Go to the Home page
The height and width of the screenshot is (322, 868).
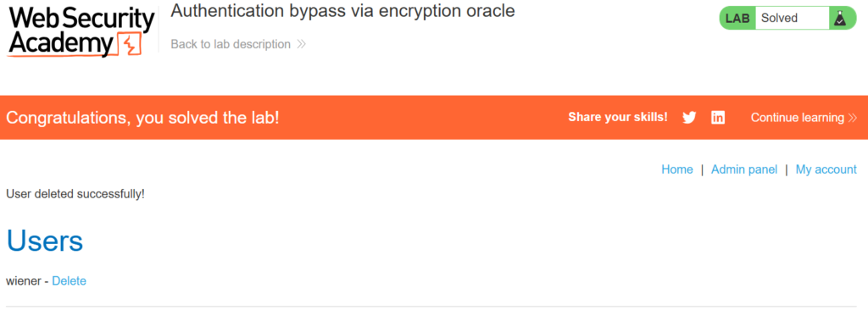pos(677,169)
